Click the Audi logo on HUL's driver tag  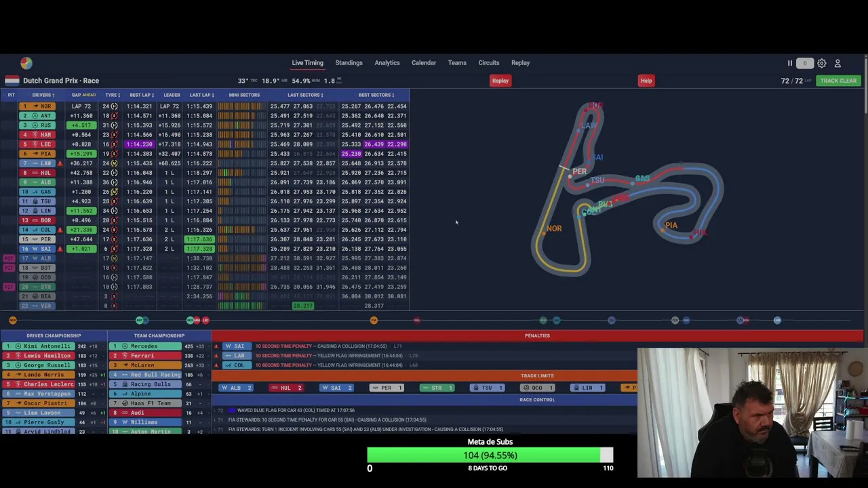pos(37,173)
